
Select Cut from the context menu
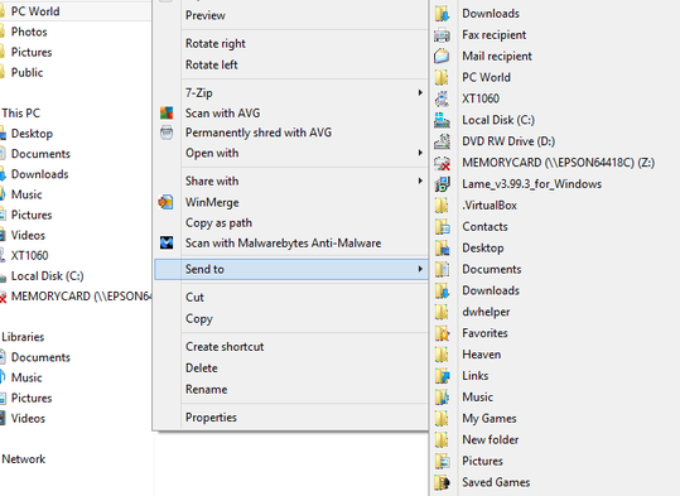194,297
